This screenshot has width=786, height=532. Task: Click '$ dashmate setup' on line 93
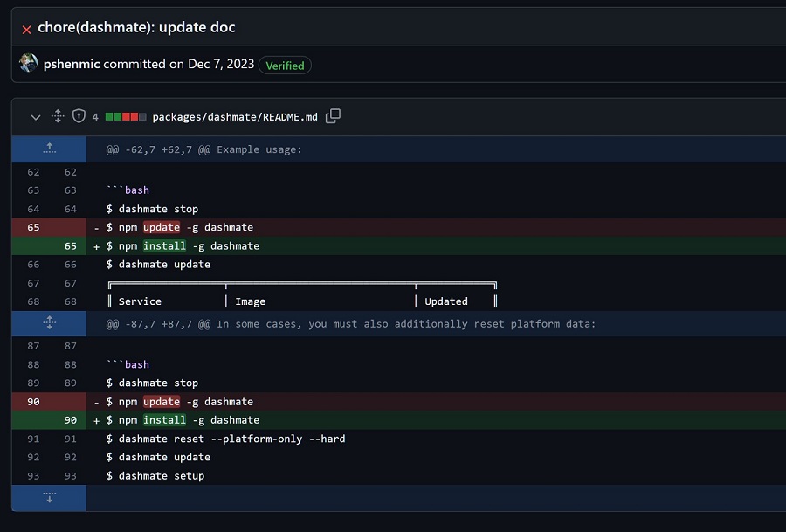[155, 476]
